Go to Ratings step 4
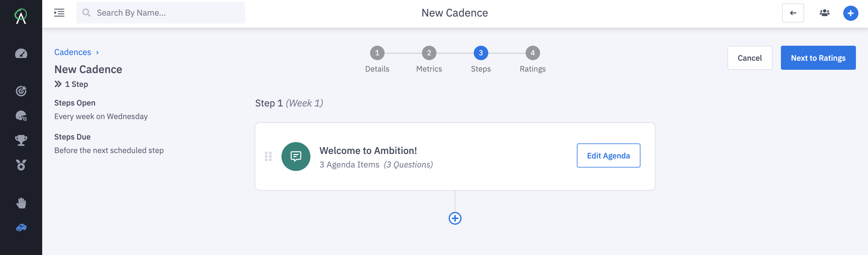 (x=532, y=53)
